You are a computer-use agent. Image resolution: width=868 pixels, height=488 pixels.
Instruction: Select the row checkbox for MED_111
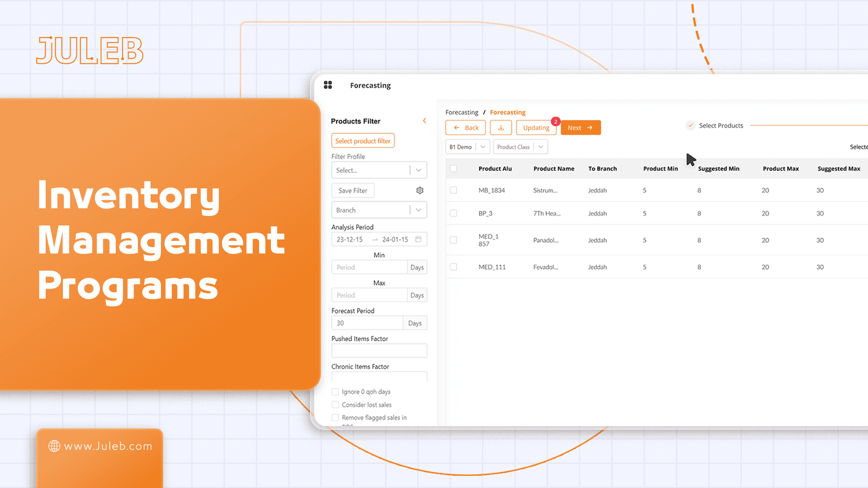click(453, 267)
